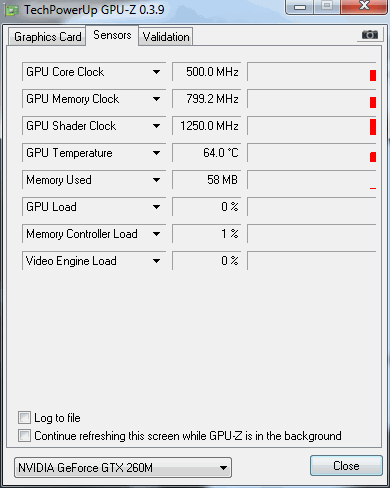Image resolution: width=390 pixels, height=488 pixels.
Task: Click the GPU Temperature history graph
Action: pyautogui.click(x=312, y=153)
